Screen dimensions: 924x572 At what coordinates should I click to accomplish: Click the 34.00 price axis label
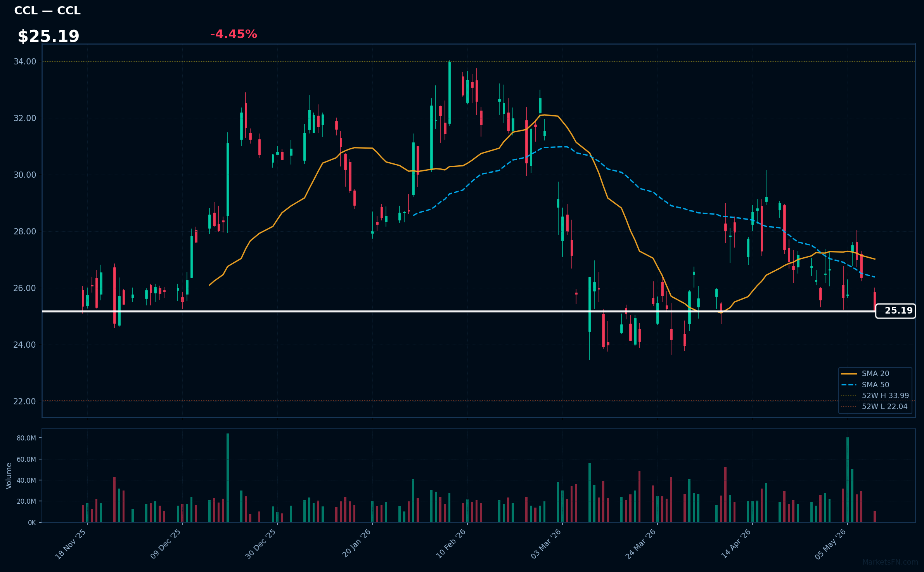click(x=25, y=62)
